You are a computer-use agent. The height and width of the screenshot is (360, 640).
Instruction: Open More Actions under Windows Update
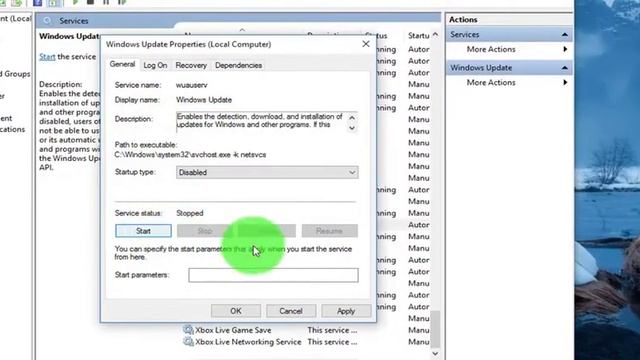(x=491, y=82)
